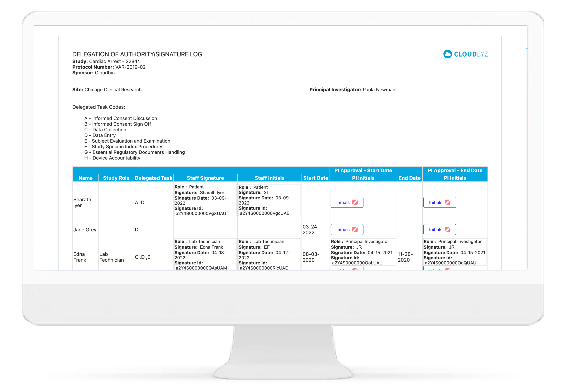Click the End Date column header
This screenshot has height=392, width=566.
point(409,178)
